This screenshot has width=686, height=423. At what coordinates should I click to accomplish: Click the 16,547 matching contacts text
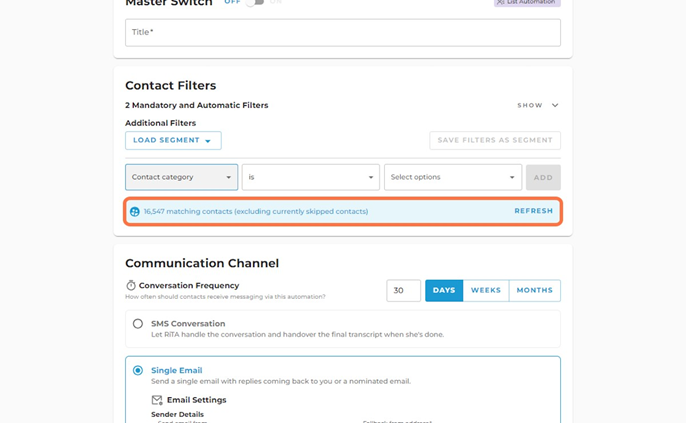pyautogui.click(x=256, y=211)
